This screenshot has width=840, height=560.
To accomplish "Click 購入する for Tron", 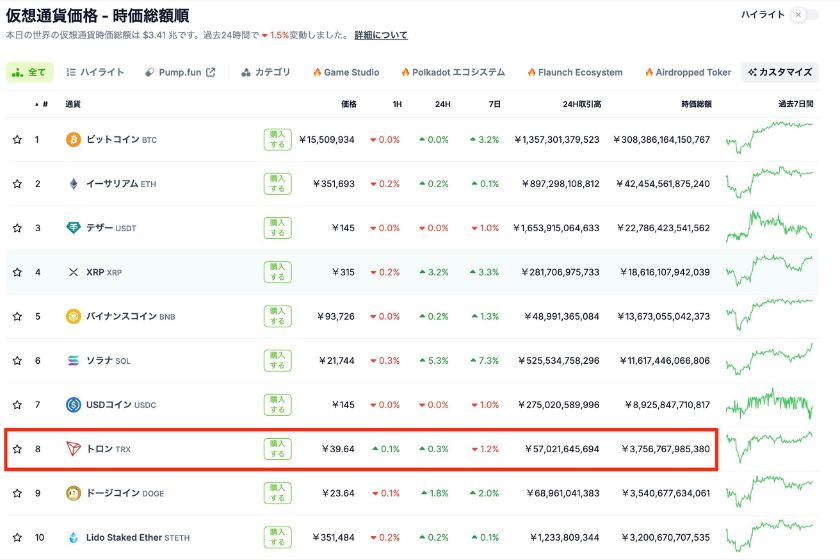I will tap(278, 449).
